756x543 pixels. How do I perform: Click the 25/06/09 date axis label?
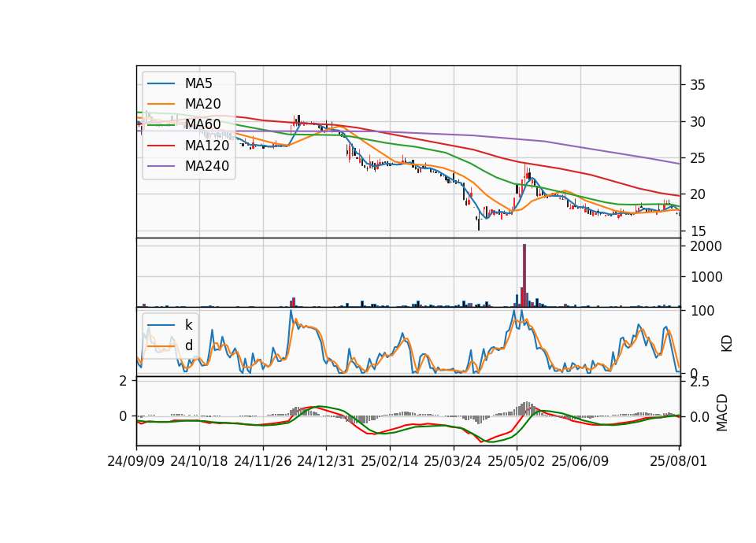pyautogui.click(x=580, y=461)
